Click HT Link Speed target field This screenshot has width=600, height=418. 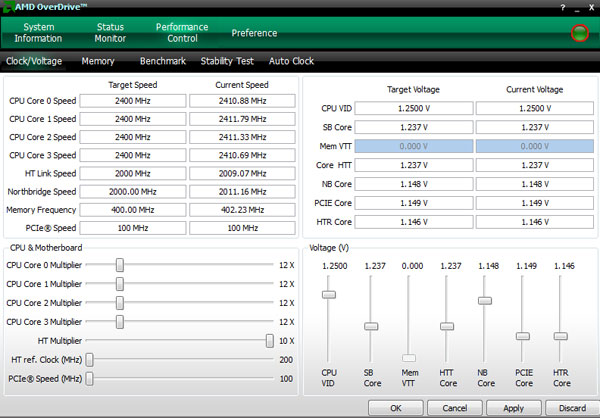(133, 173)
